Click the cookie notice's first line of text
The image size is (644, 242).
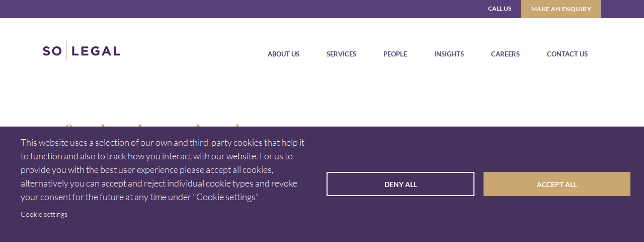pos(162,143)
